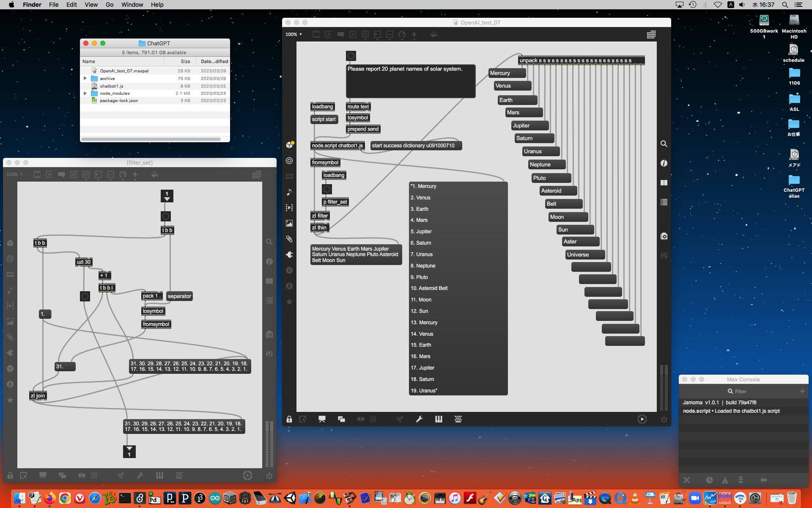Open patcher inspector wrench icon
Viewport: 812px width, 508px height.
click(x=419, y=419)
